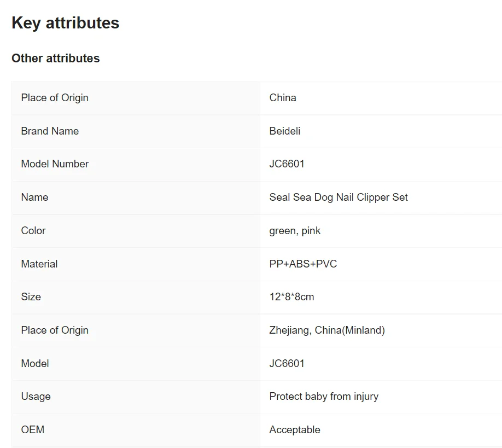Viewport: 502px width, 448px height.
Task: Select the JC6601 value beside Model Number
Action: (x=287, y=164)
